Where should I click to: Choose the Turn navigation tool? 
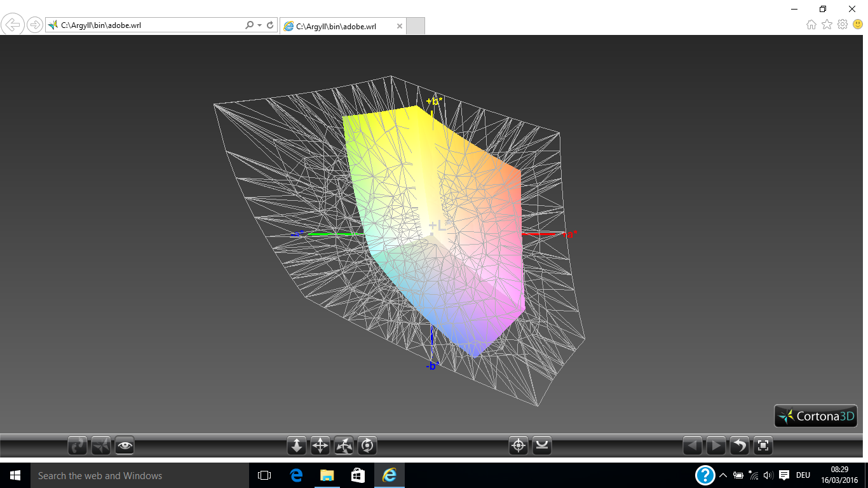coord(344,446)
